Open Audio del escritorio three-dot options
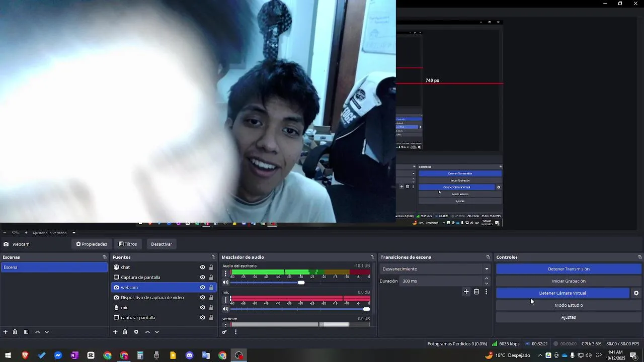 point(225,274)
